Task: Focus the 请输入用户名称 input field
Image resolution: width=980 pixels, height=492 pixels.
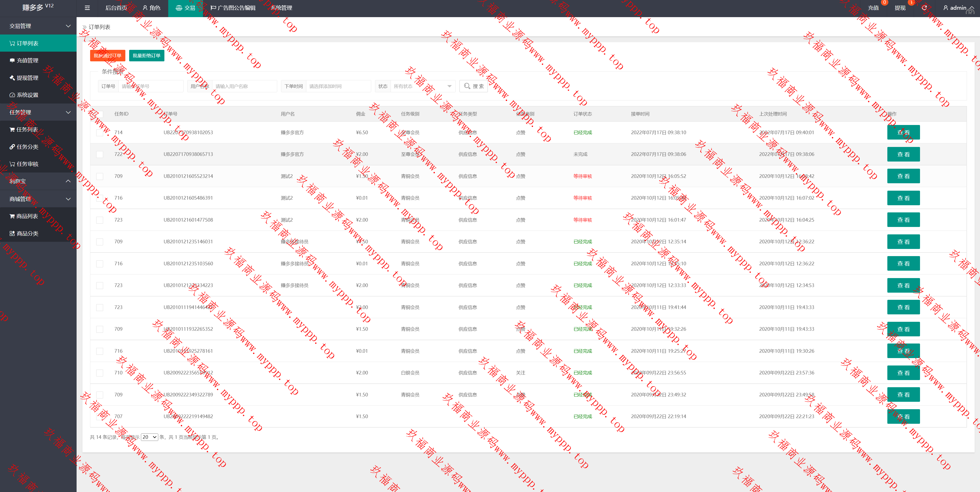Action: point(244,86)
